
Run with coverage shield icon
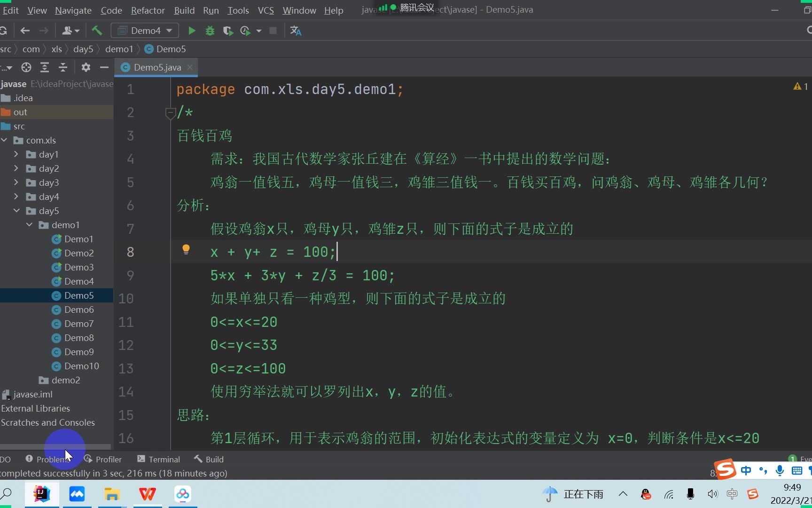pyautogui.click(x=228, y=31)
